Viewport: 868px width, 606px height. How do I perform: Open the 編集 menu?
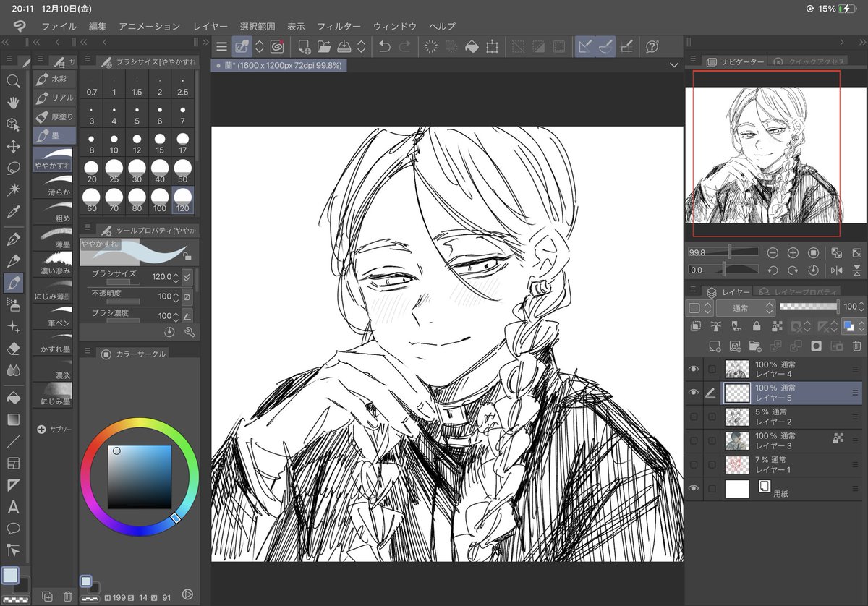pyautogui.click(x=98, y=26)
